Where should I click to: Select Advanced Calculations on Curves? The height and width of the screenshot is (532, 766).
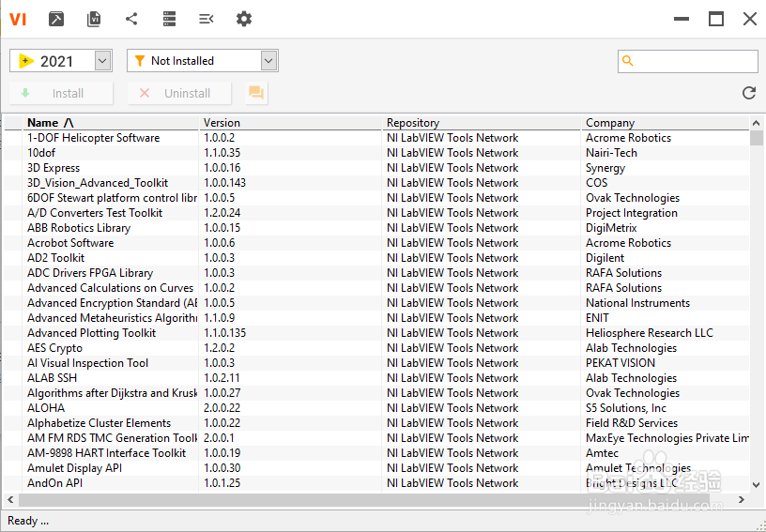point(376,288)
